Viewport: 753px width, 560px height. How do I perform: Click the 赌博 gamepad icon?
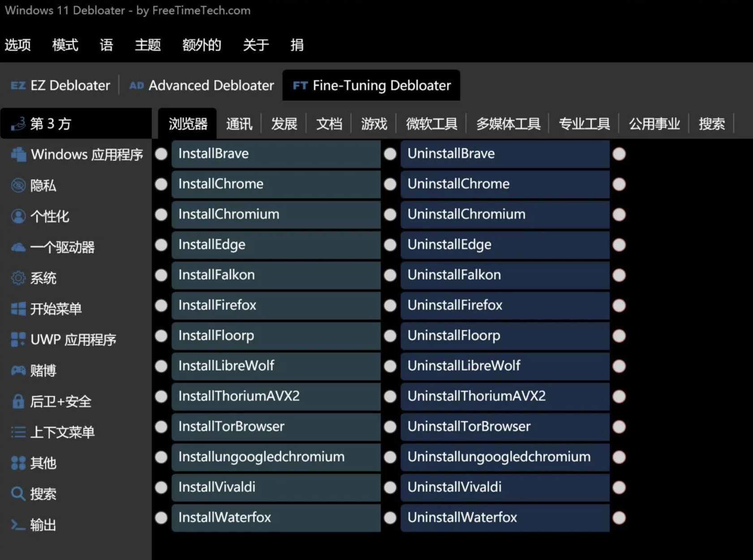18,370
